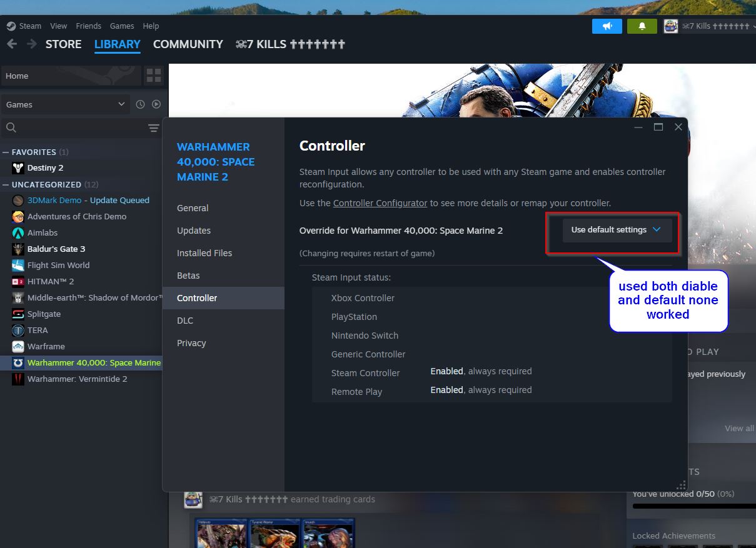756x548 pixels.
Task: Go forward with the right arrow
Action: (x=31, y=44)
